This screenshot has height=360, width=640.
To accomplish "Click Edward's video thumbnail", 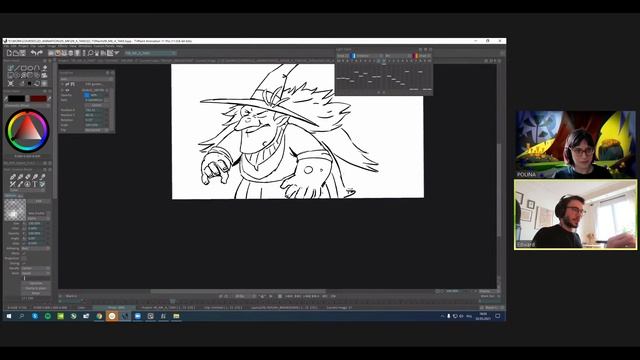I will tap(576, 215).
